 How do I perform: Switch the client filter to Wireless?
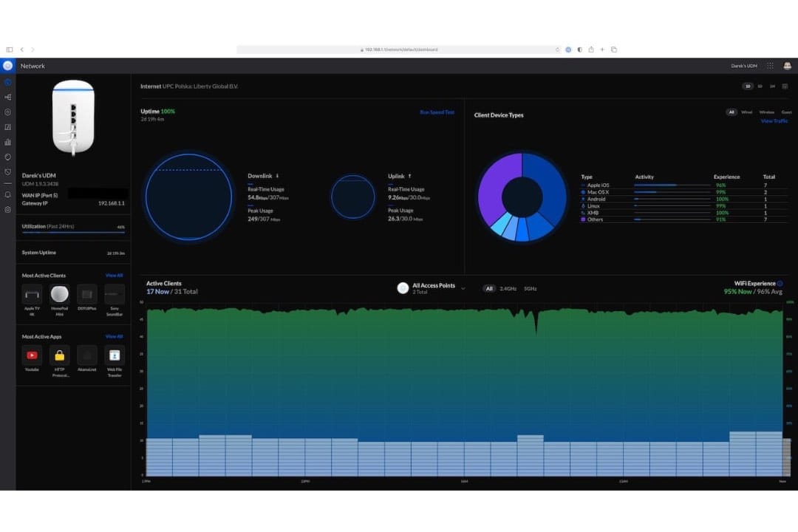[766, 112]
